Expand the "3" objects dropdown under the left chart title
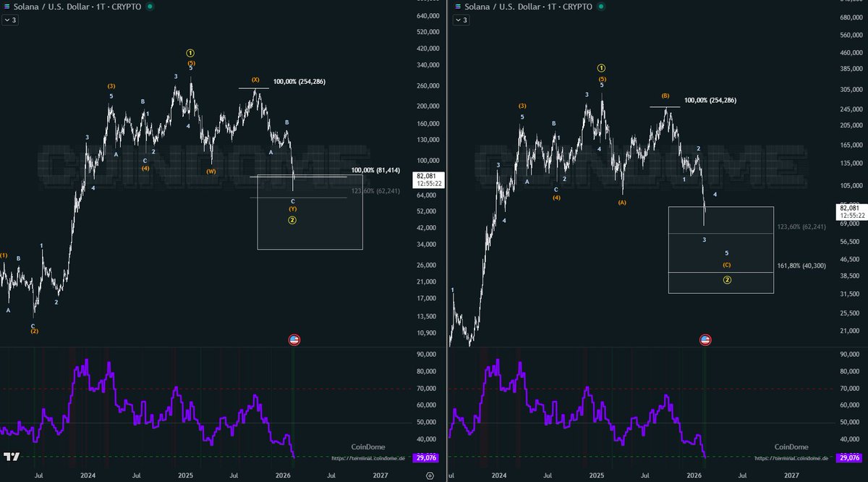Screen dimensions: 868x482 [11, 20]
